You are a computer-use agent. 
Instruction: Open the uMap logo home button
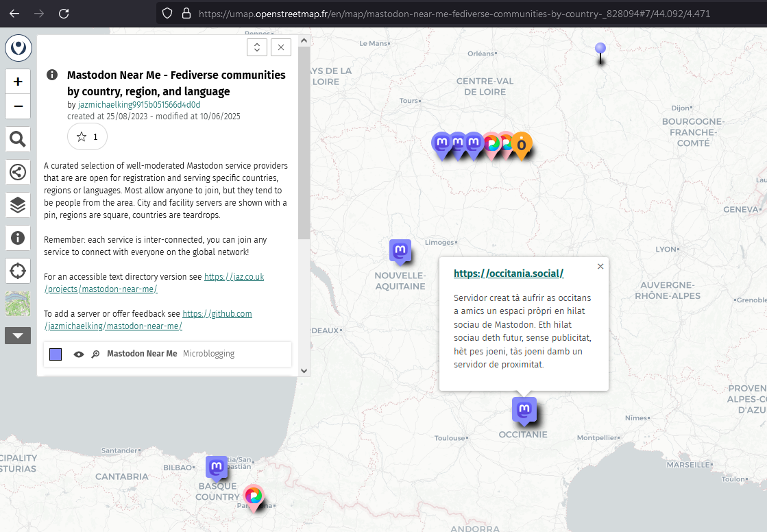tap(18, 48)
